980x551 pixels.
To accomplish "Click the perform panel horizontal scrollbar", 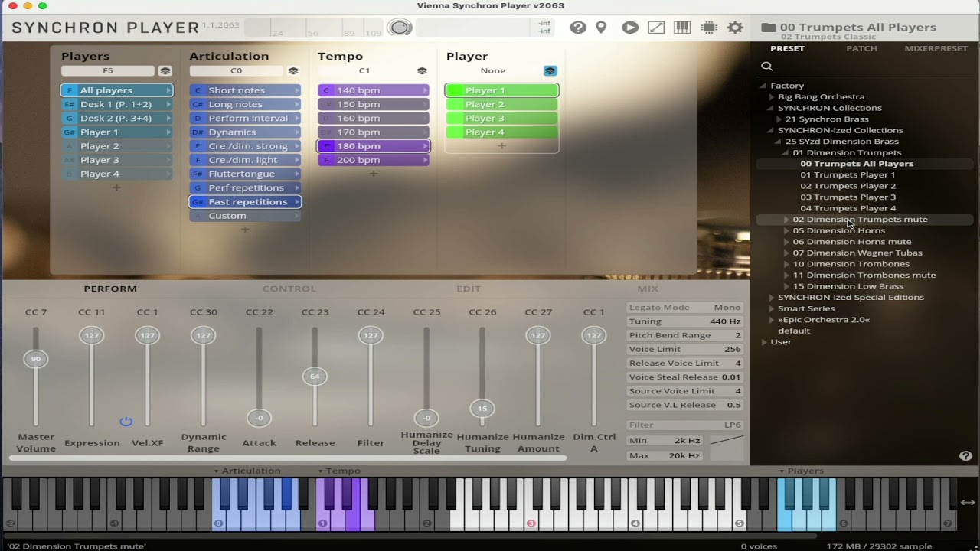I will point(288,458).
